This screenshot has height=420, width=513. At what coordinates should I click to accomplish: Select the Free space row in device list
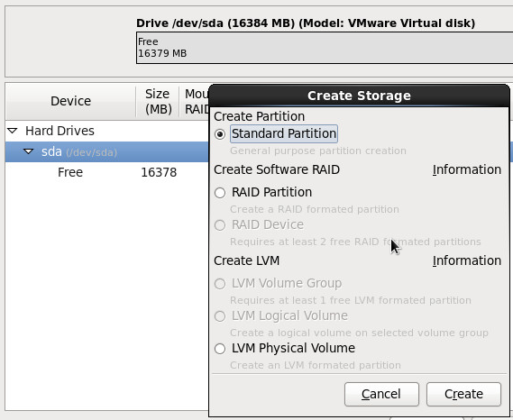[106, 172]
